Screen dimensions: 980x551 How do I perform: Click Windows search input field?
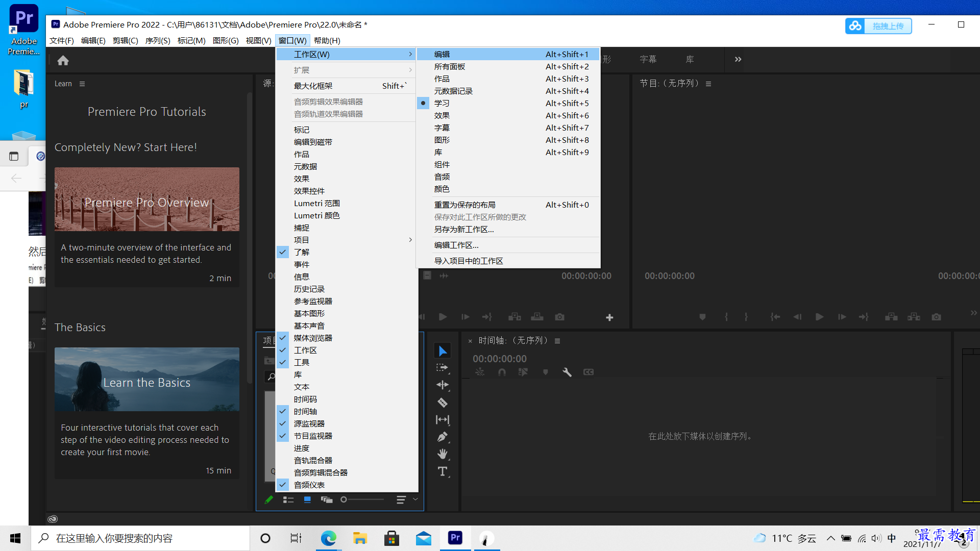(140, 538)
